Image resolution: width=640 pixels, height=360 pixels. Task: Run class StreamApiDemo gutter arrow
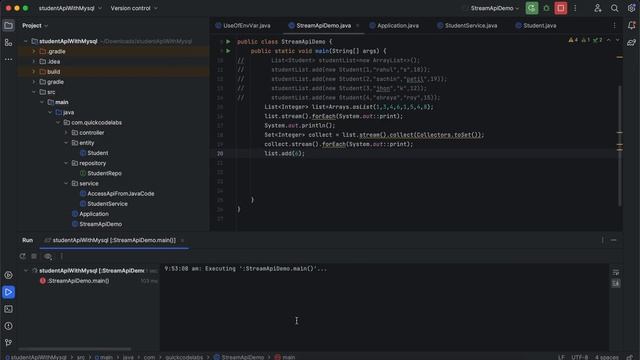[x=228, y=42]
